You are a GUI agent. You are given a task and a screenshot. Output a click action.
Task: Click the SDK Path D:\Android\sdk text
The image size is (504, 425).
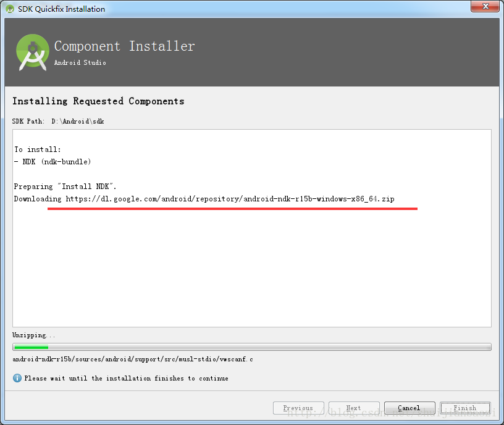[58, 121]
